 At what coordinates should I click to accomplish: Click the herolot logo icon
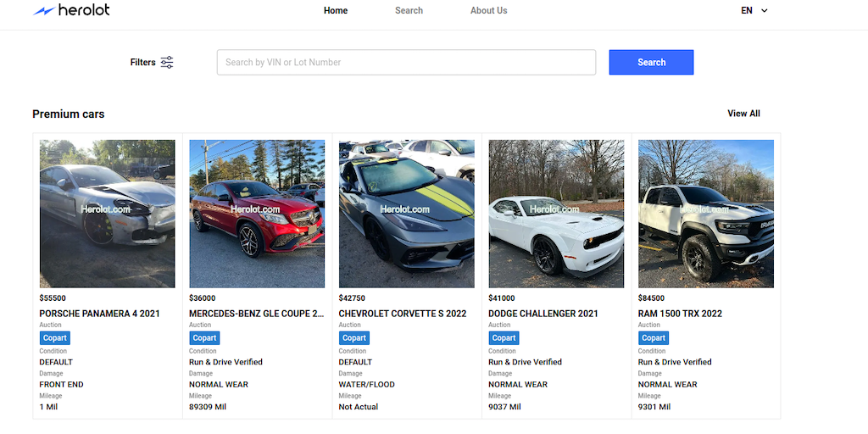pyautogui.click(x=44, y=11)
